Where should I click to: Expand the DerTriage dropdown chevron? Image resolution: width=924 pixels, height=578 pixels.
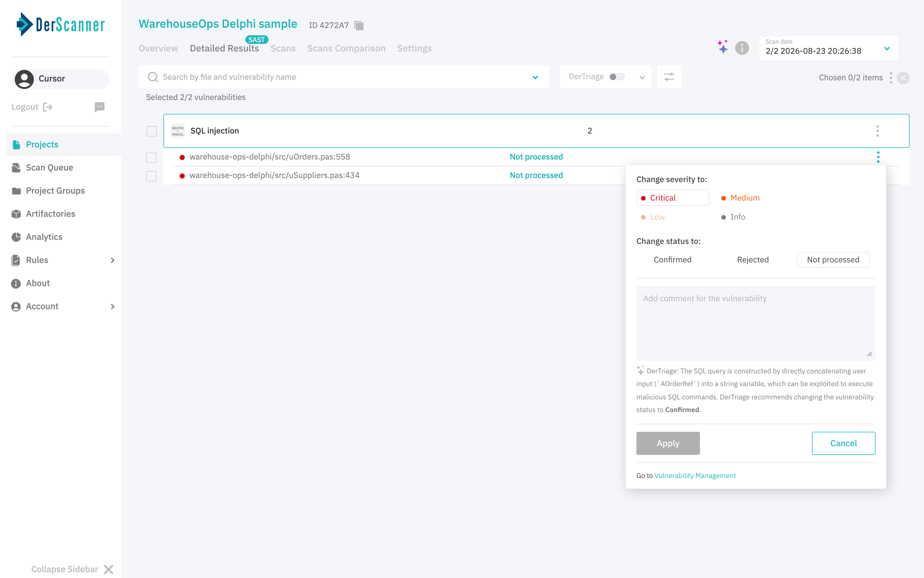pos(642,77)
